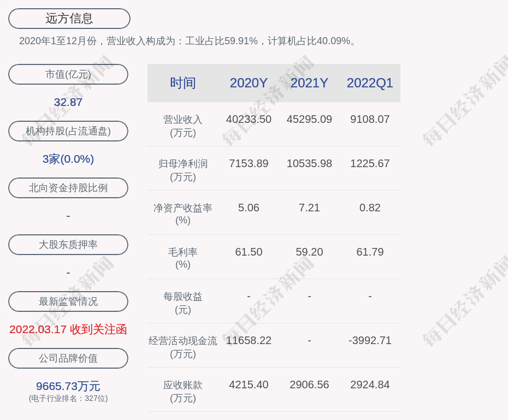The height and width of the screenshot is (420, 508).
Task: Click the 2022Q1 column header
Action: (370, 83)
